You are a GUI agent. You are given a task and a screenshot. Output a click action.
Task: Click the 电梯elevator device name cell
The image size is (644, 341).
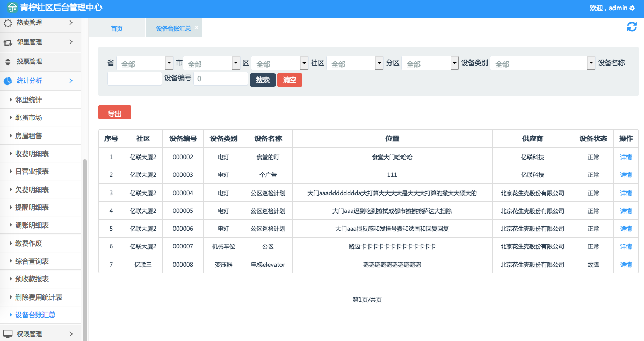[x=268, y=265]
